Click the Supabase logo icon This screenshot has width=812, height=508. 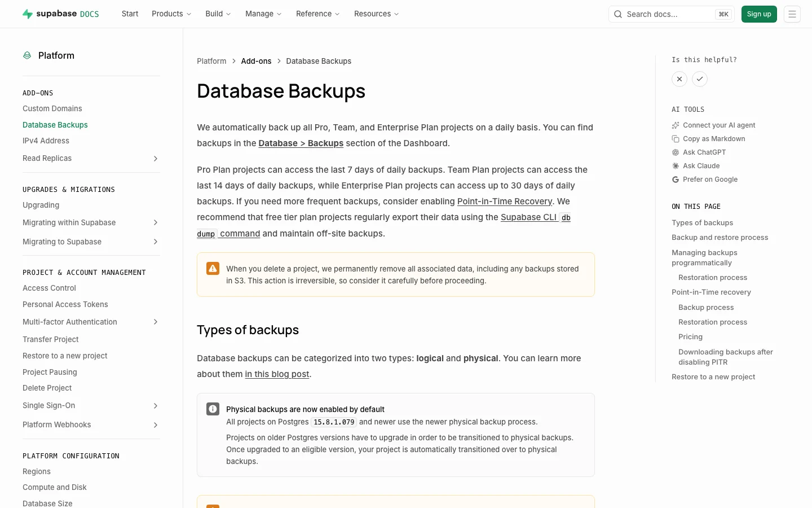click(x=27, y=14)
